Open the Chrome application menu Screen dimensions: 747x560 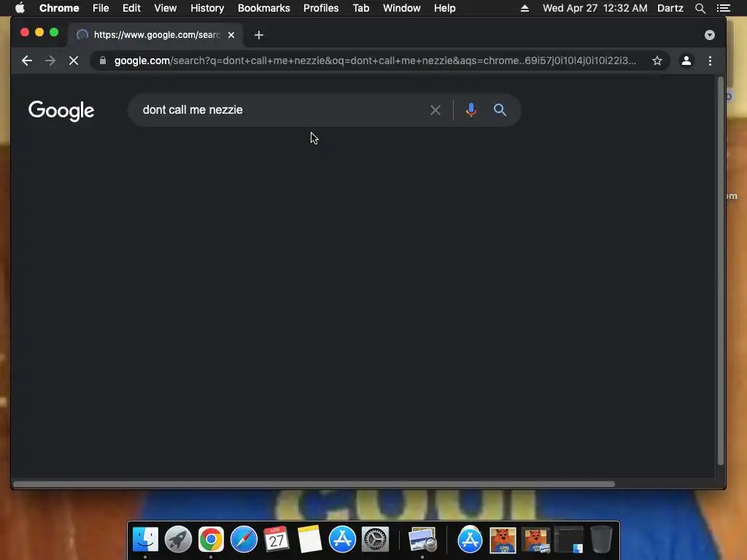pos(59,8)
